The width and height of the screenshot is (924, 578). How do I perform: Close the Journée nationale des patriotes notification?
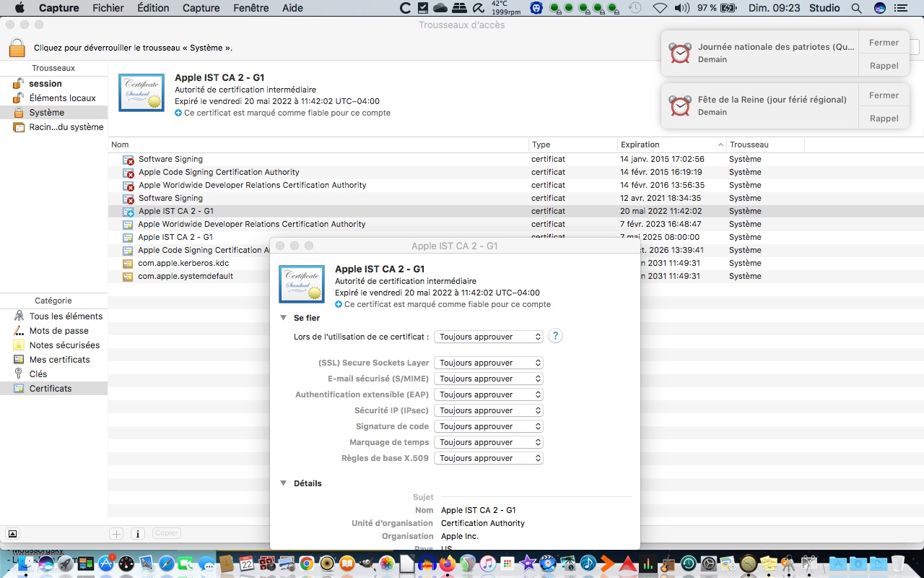(884, 43)
